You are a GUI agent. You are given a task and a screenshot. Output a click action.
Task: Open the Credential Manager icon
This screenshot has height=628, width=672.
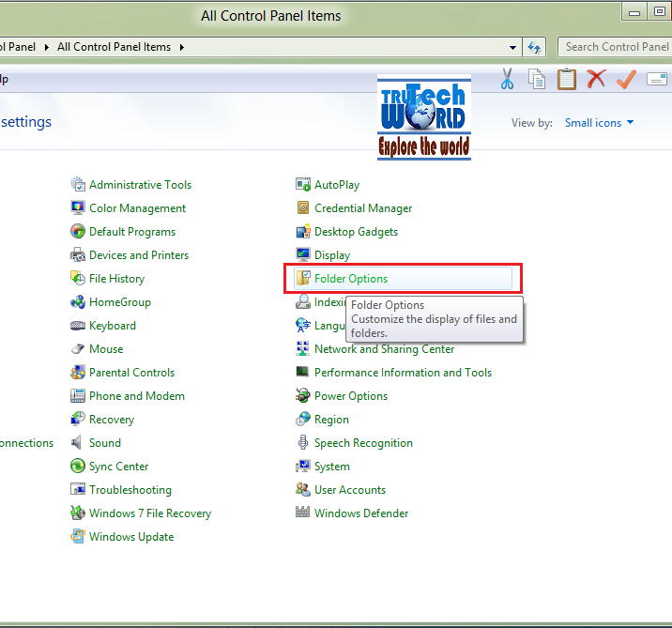coord(303,207)
